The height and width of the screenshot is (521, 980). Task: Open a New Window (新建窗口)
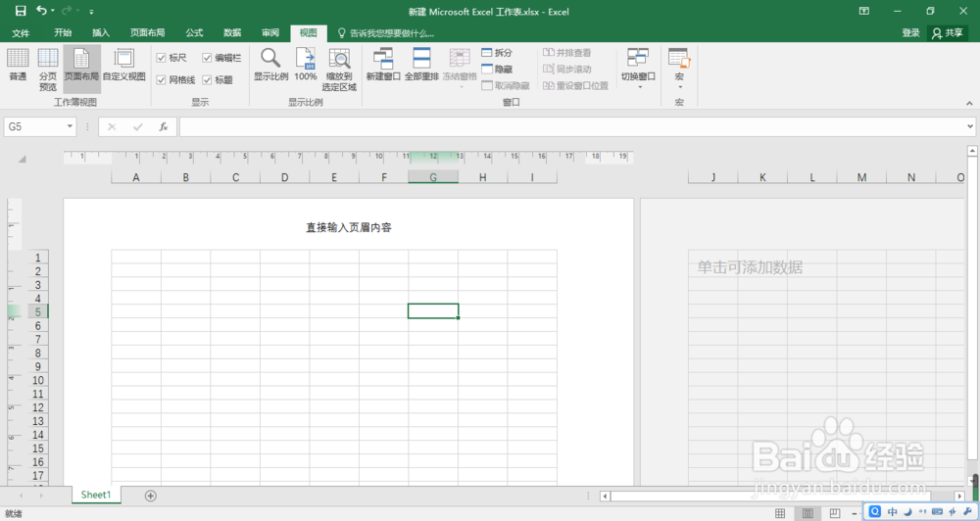coord(383,65)
